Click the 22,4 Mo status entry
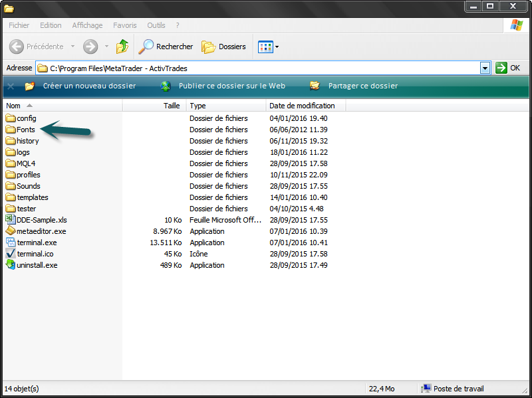Viewport: 532px width, 398px height. tap(382, 389)
